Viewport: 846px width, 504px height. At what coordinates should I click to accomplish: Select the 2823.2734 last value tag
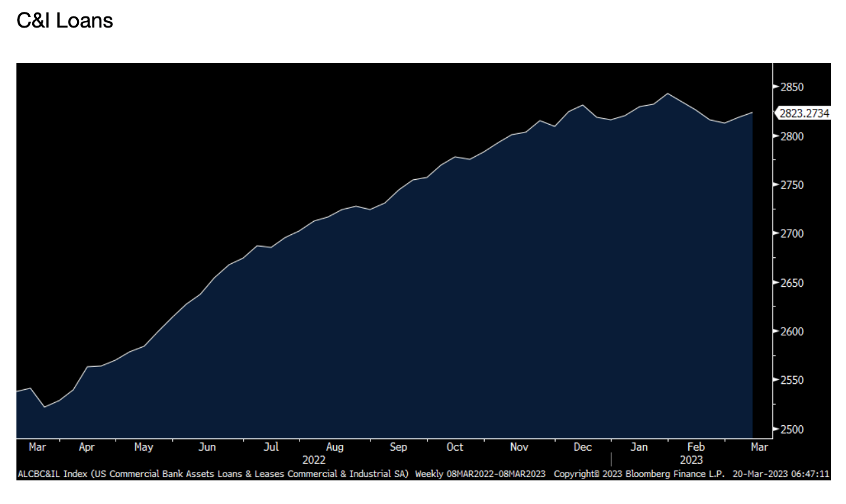coord(804,114)
